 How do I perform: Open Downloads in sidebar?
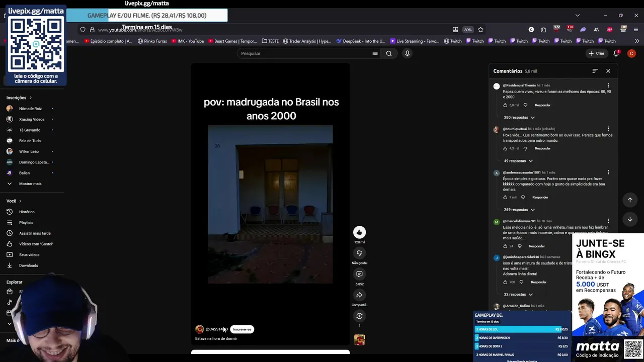pos(29,265)
